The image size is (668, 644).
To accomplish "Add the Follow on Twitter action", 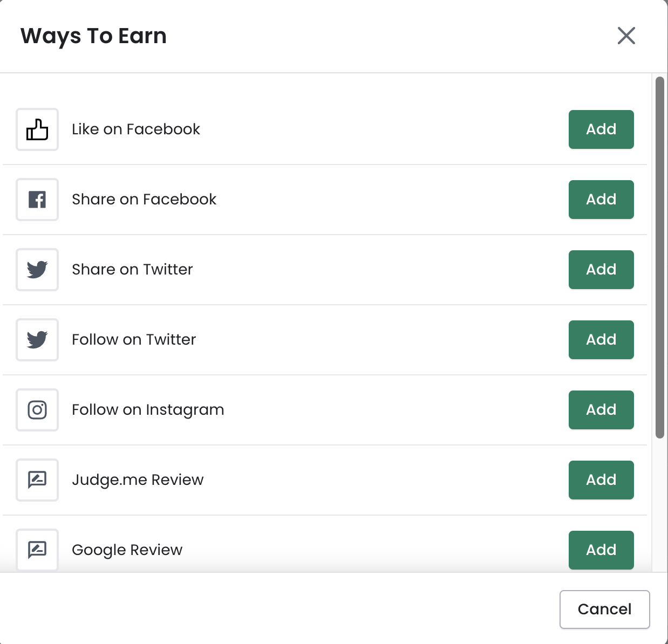I will click(x=601, y=340).
